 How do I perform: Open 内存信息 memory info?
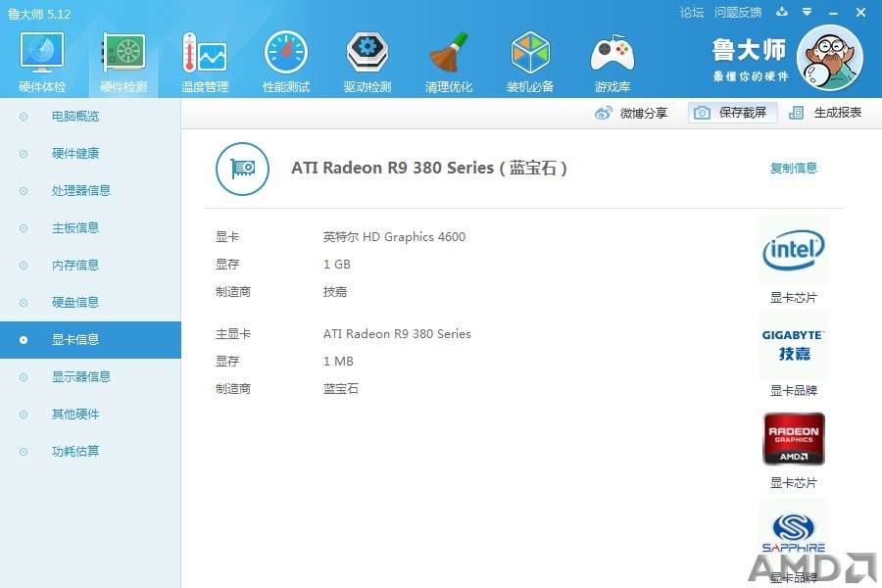pos(75,265)
